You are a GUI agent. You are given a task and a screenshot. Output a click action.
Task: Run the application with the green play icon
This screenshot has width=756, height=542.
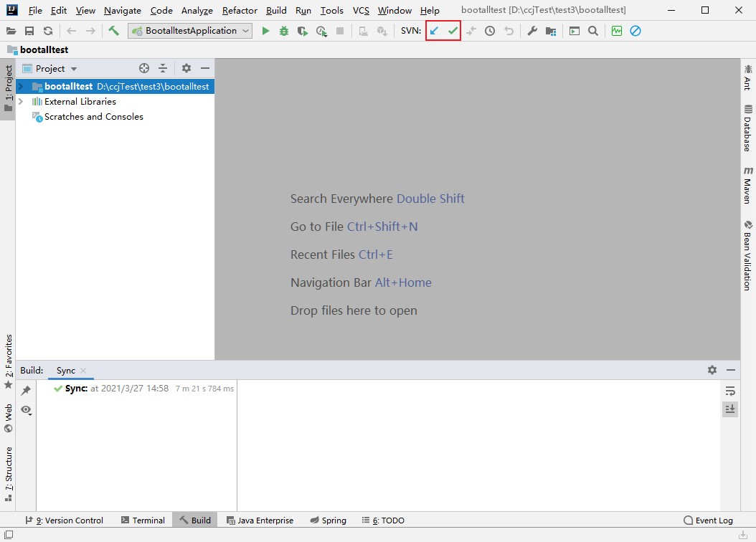pyautogui.click(x=265, y=31)
